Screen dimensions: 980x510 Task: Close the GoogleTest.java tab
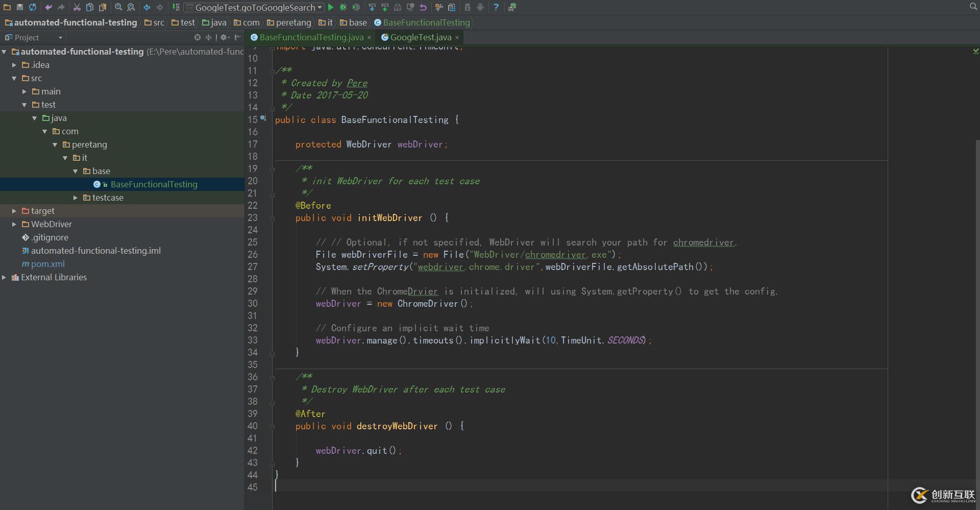[x=457, y=37]
